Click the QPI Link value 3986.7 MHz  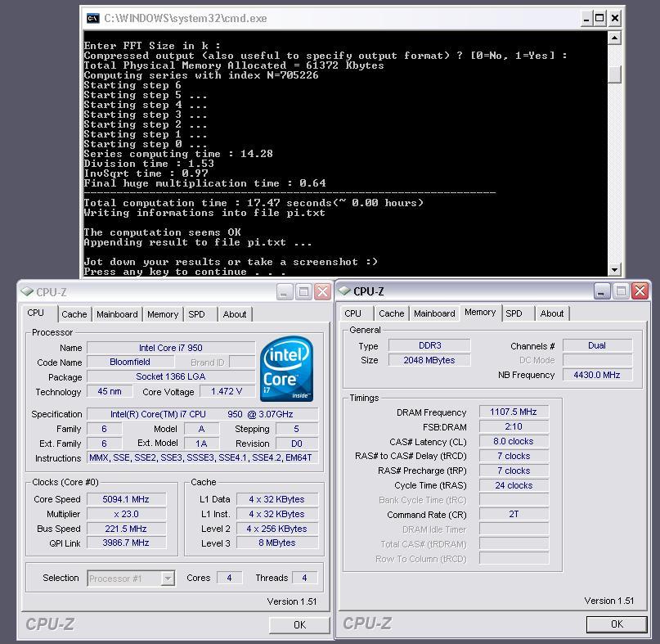126,543
